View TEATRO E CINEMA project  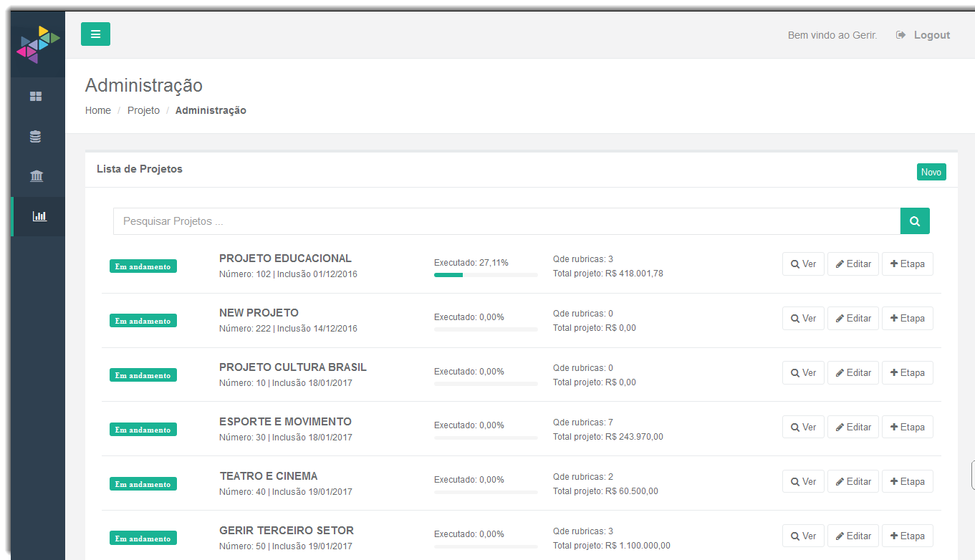click(x=803, y=481)
